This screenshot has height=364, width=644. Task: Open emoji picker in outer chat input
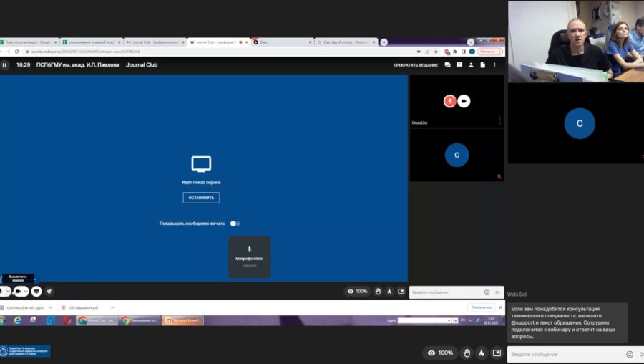pos(630,354)
